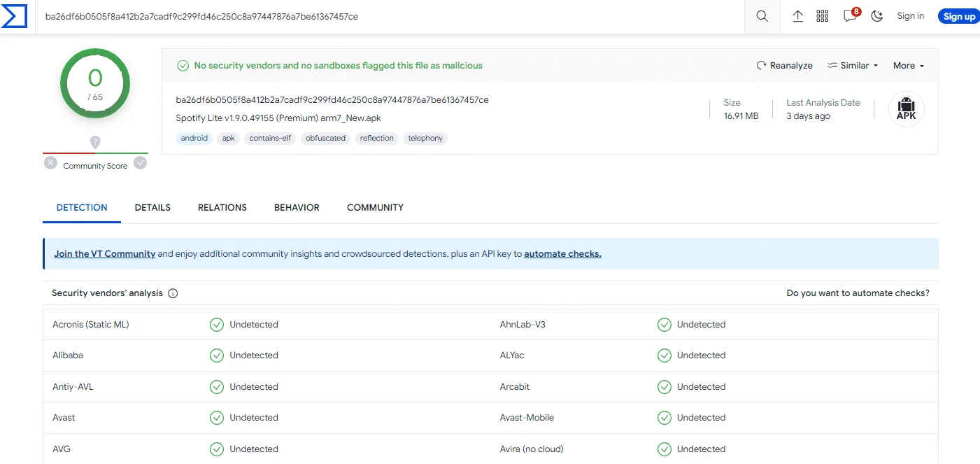Screen dimensions: 980x464
Task: Click the telephony tag
Action: pos(425,139)
